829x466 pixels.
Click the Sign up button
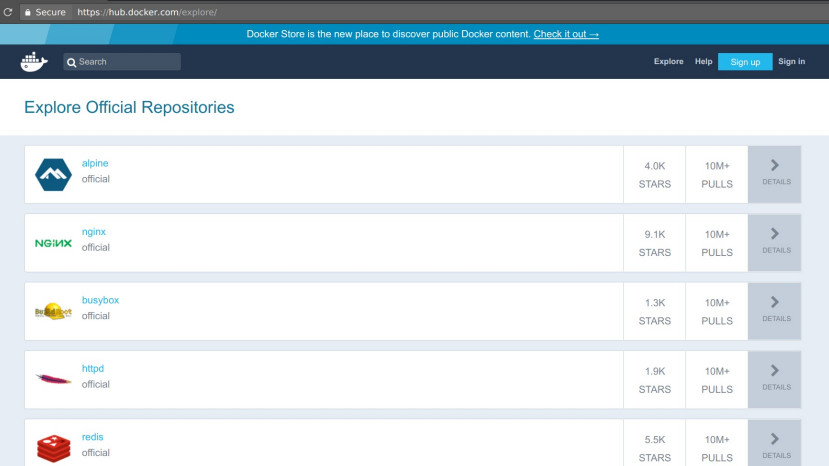745,61
